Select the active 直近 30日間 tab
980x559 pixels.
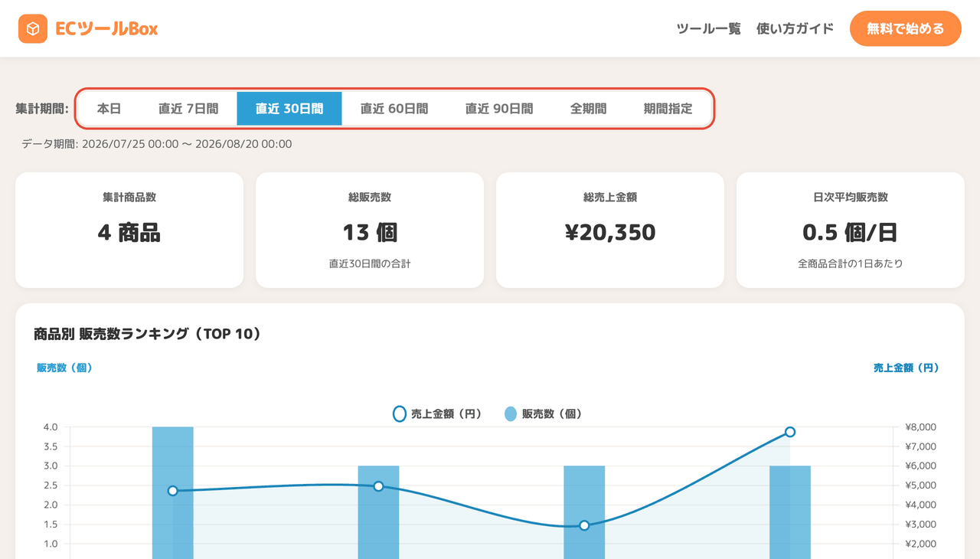(x=289, y=109)
